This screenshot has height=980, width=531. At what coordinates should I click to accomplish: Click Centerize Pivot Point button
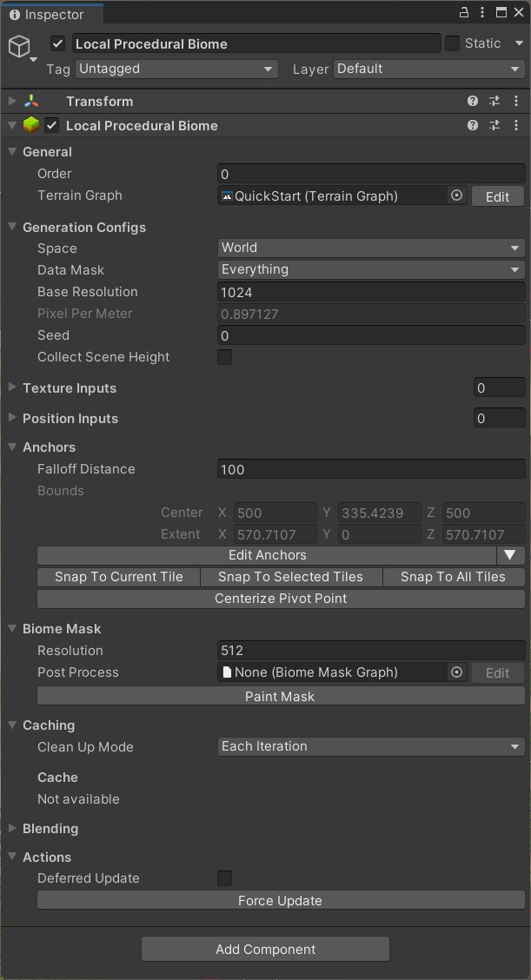click(x=281, y=599)
